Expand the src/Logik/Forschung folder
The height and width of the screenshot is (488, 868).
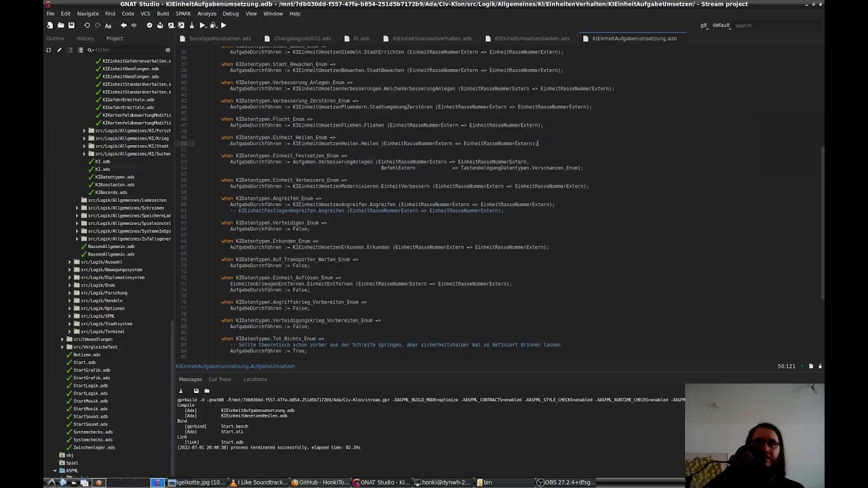click(x=69, y=293)
